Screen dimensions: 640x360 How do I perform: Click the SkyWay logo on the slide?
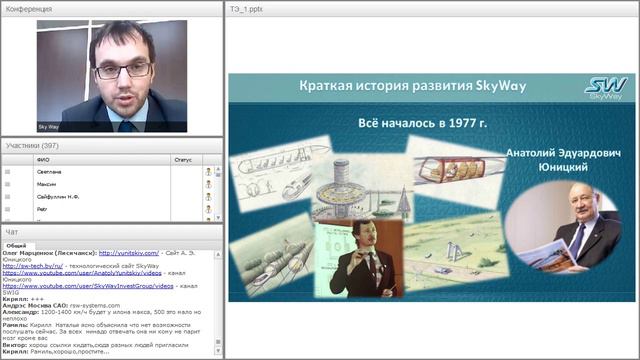pyautogui.click(x=606, y=88)
